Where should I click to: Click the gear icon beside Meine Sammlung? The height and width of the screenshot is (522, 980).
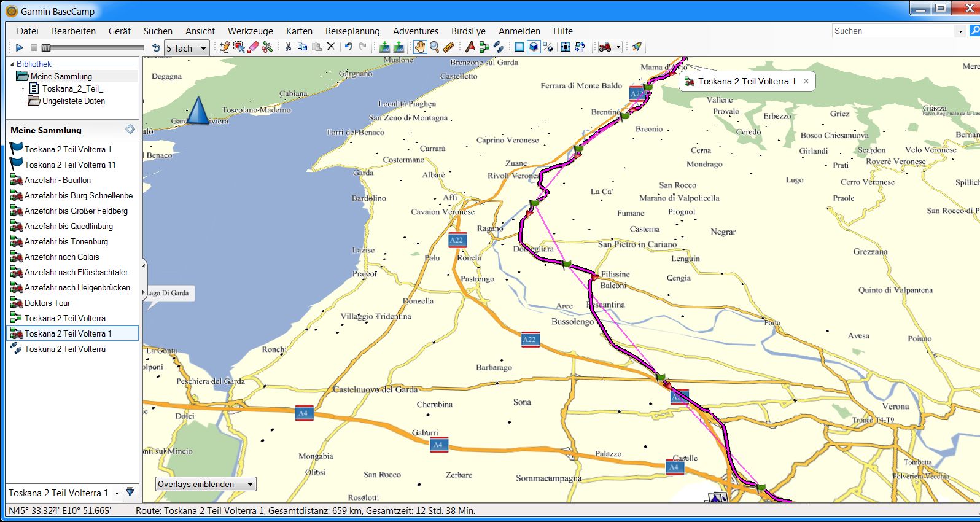130,129
